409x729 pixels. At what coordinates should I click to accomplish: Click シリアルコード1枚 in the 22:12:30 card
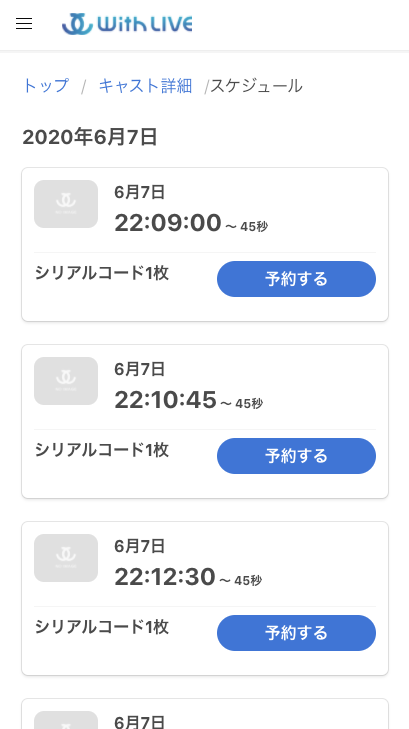coord(102,628)
